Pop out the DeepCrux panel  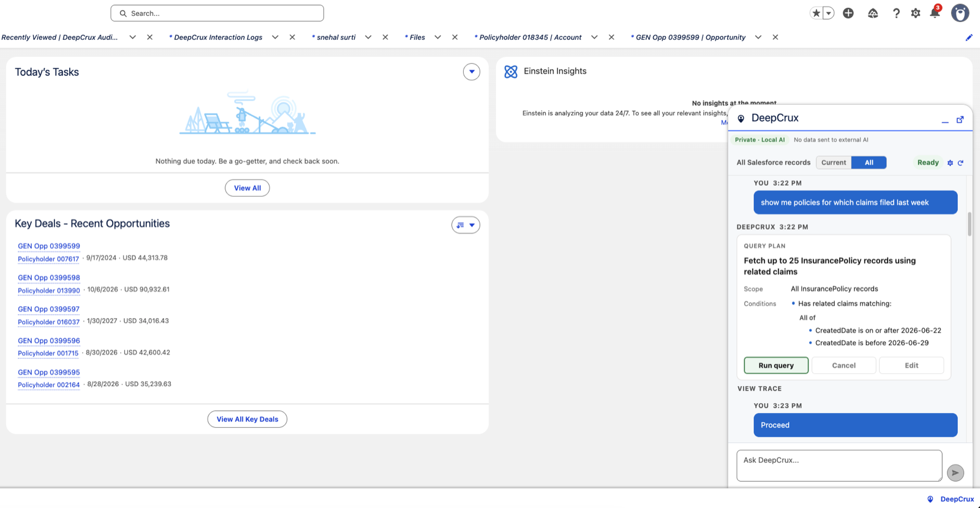[x=960, y=119]
